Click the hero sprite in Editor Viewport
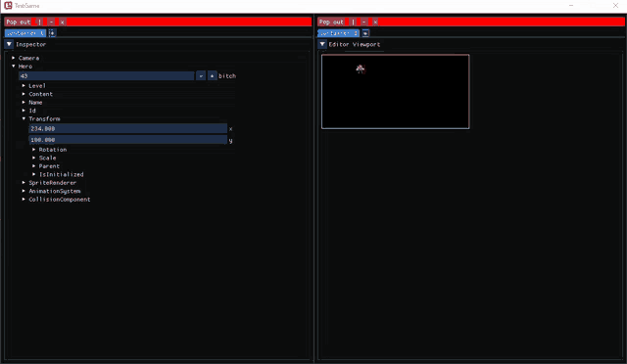This screenshot has width=627, height=364. tap(361, 69)
